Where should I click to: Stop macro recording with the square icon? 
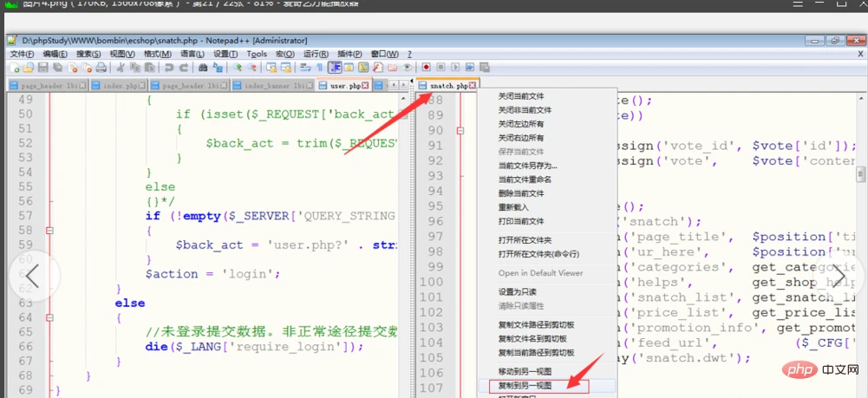pos(441,68)
